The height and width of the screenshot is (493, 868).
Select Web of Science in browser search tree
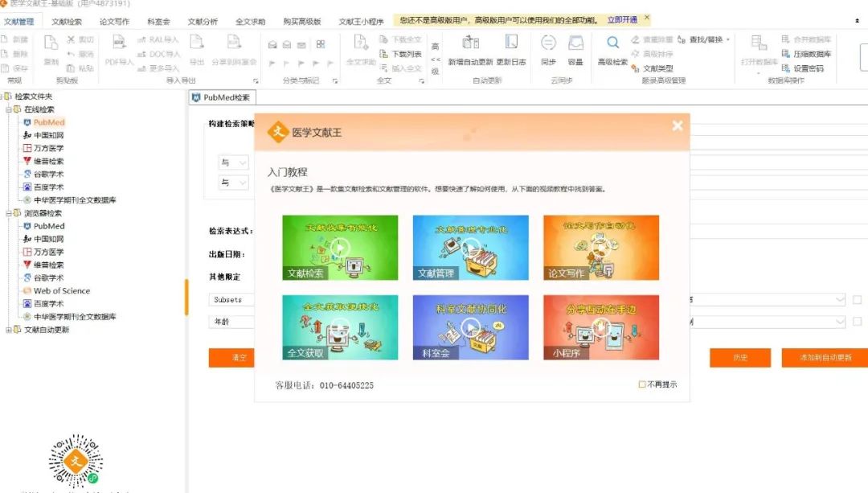coord(61,291)
